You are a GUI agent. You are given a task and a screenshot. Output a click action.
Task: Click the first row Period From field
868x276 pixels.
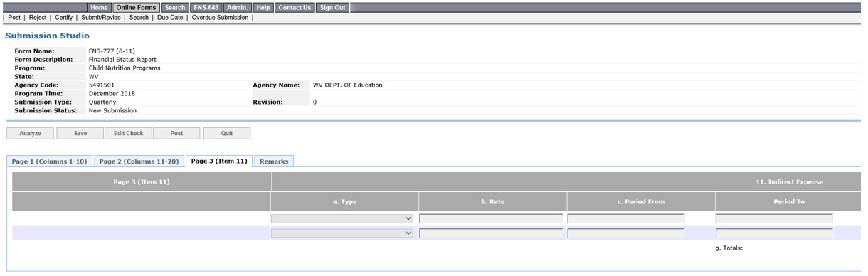[626, 218]
